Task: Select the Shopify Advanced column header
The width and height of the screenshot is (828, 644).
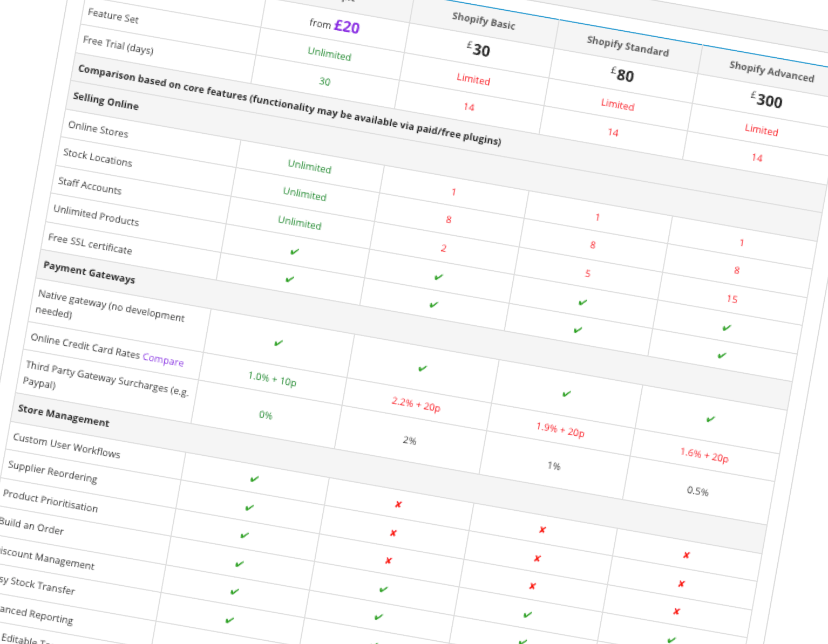Action: click(771, 72)
